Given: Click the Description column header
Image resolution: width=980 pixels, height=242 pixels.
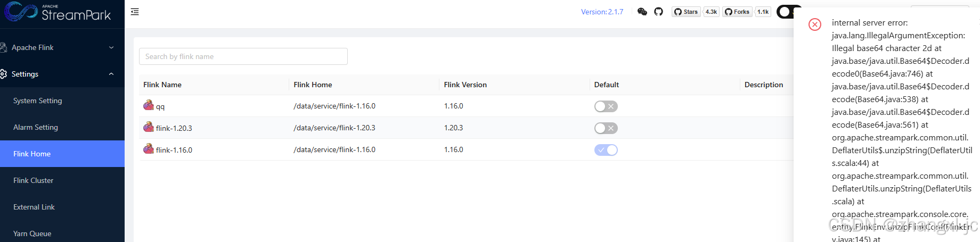Looking at the screenshot, I should (x=764, y=85).
